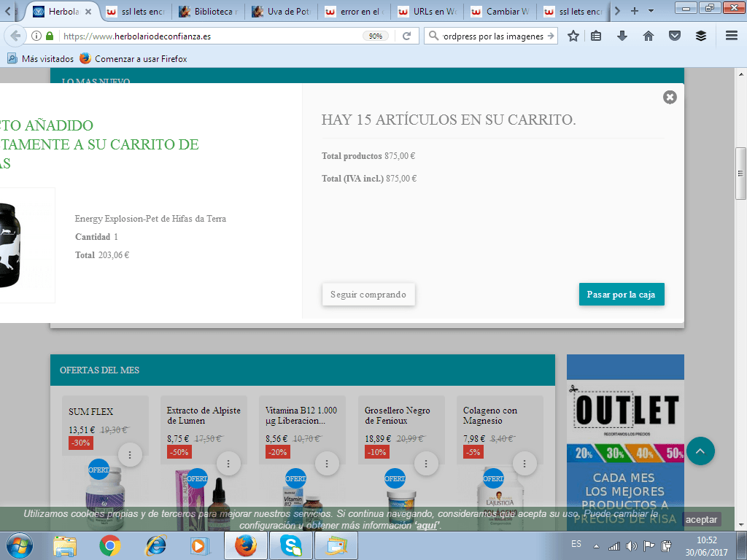Launch Google Chrome from taskbar
The width and height of the screenshot is (747, 560).
110,545
